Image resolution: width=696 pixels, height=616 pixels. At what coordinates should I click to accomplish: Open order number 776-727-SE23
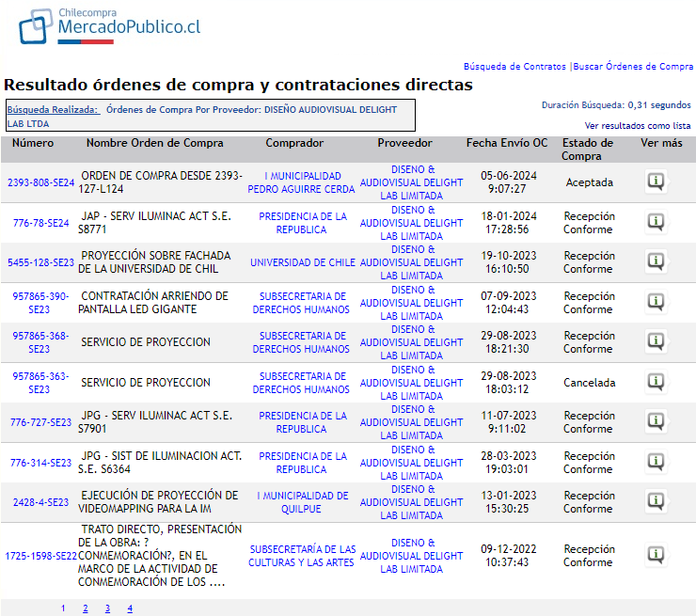[40, 422]
